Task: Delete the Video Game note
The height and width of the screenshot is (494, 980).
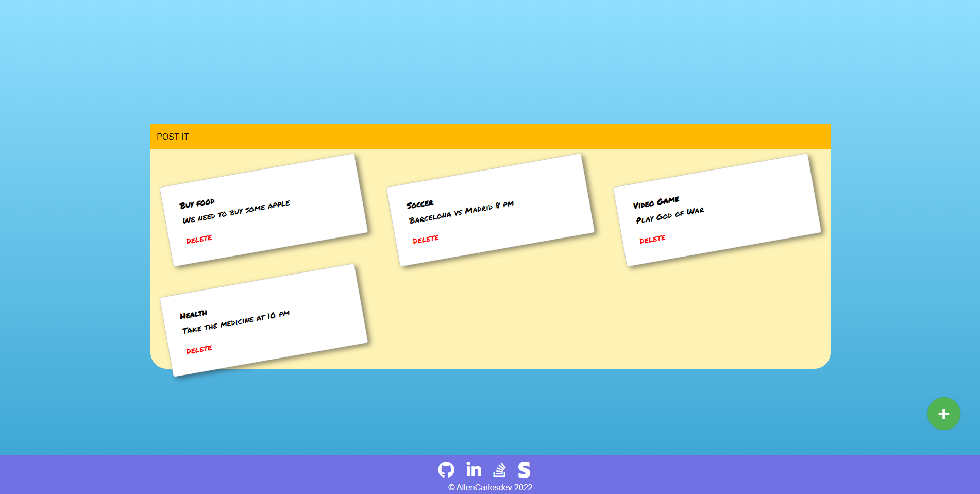Action: [x=652, y=239]
